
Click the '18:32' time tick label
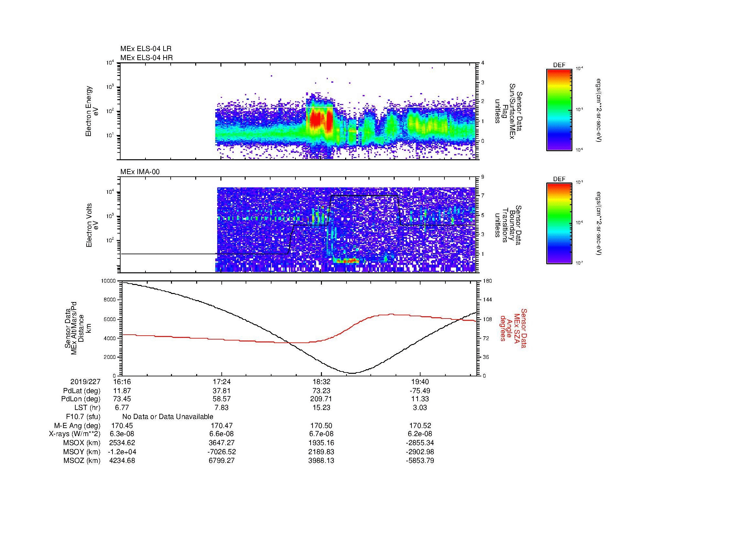[321, 382]
